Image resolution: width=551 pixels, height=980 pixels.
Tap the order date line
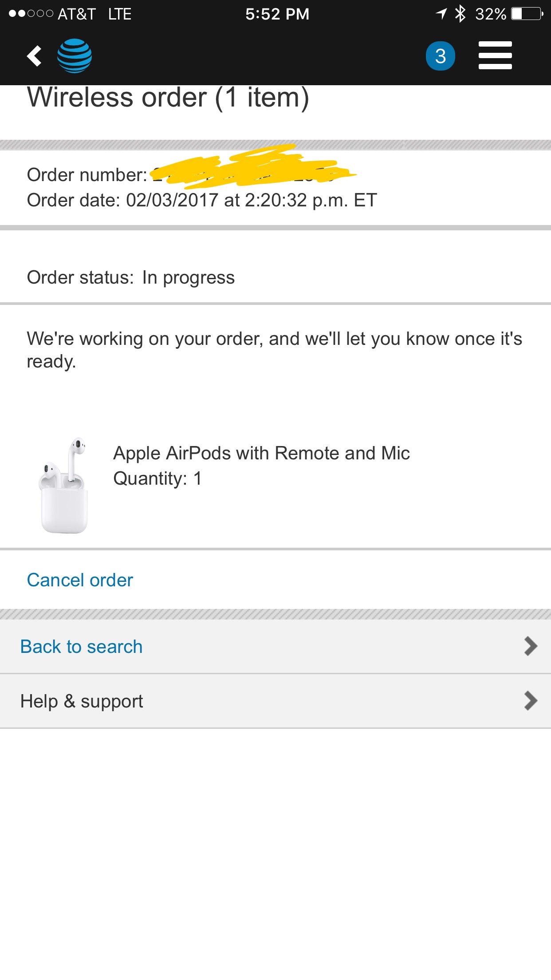(202, 200)
